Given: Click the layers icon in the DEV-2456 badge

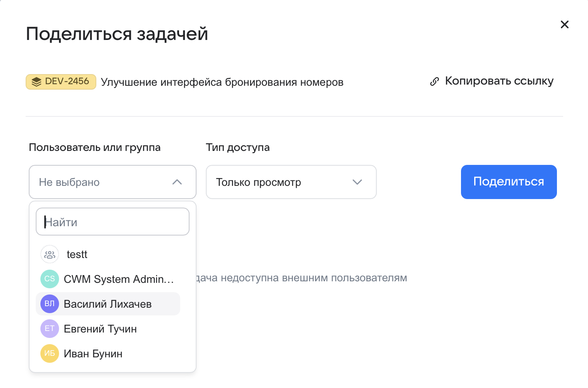Looking at the screenshot, I should coord(37,81).
